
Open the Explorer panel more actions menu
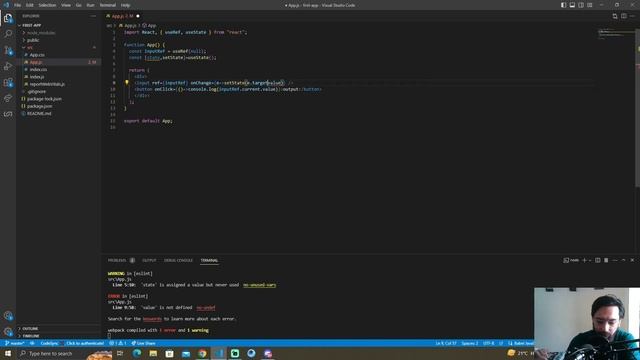[93, 16]
